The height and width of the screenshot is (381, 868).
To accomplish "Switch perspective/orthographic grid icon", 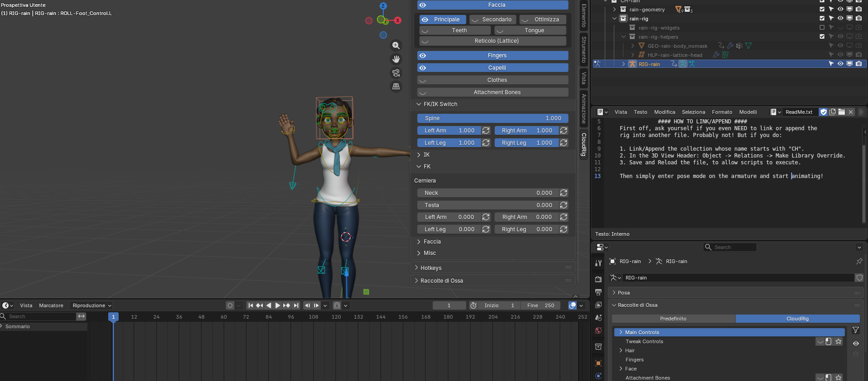I will [396, 86].
